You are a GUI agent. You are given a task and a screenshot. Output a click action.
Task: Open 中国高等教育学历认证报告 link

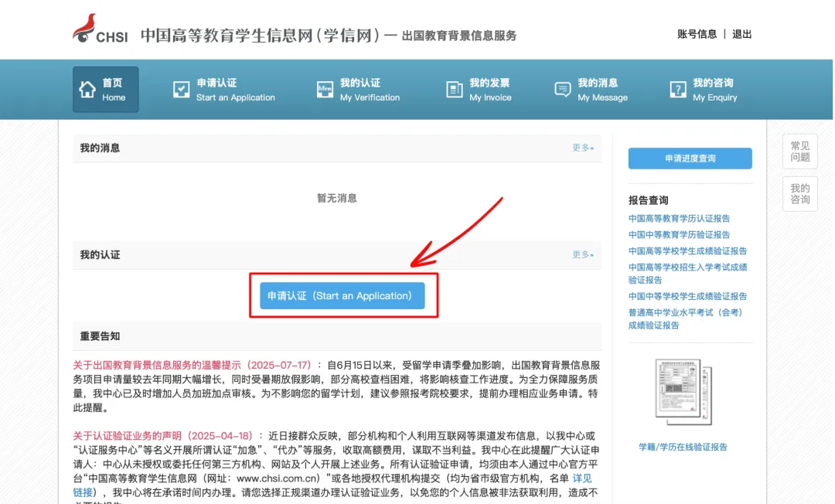pyautogui.click(x=679, y=218)
